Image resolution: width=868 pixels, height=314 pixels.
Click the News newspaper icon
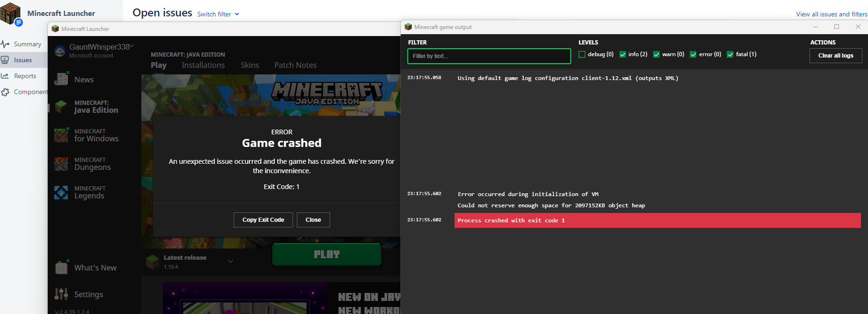pyautogui.click(x=61, y=79)
